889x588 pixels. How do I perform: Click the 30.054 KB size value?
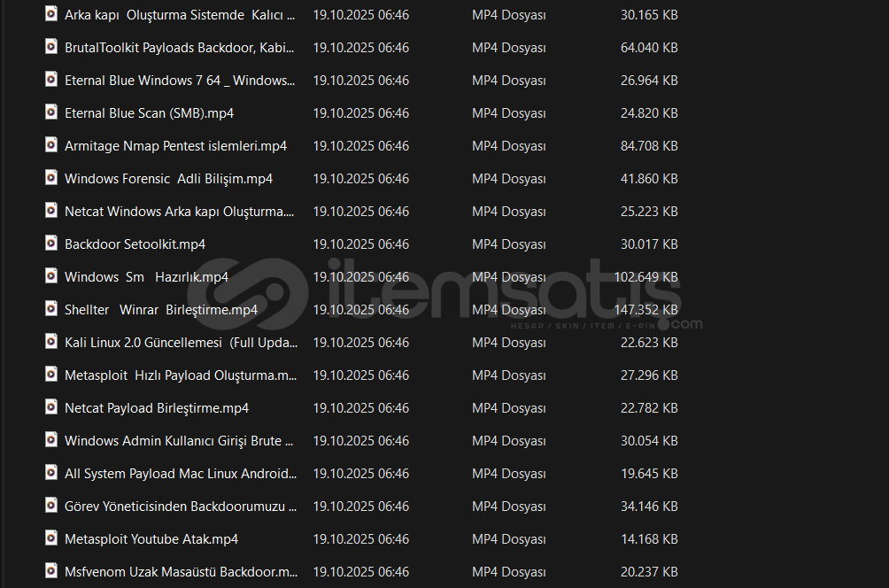coord(649,441)
